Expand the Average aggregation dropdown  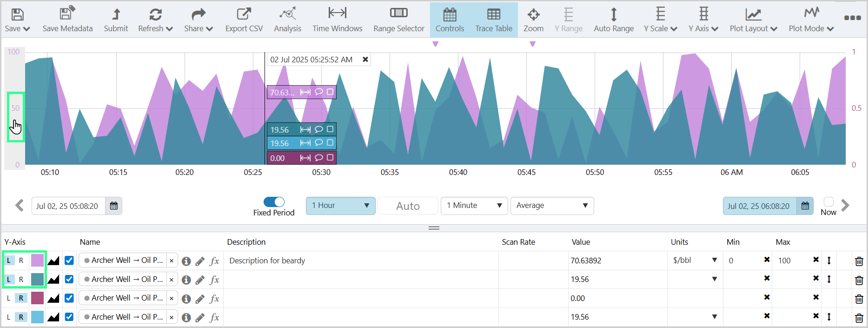tap(551, 206)
